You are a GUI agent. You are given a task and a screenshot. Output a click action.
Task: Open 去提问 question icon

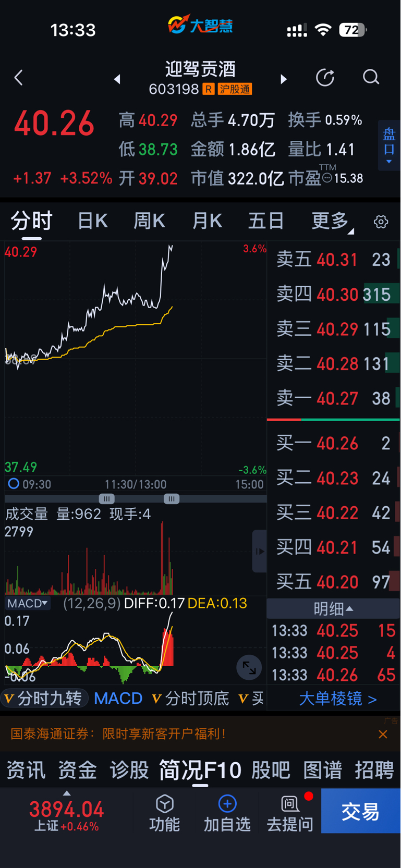[x=290, y=812]
